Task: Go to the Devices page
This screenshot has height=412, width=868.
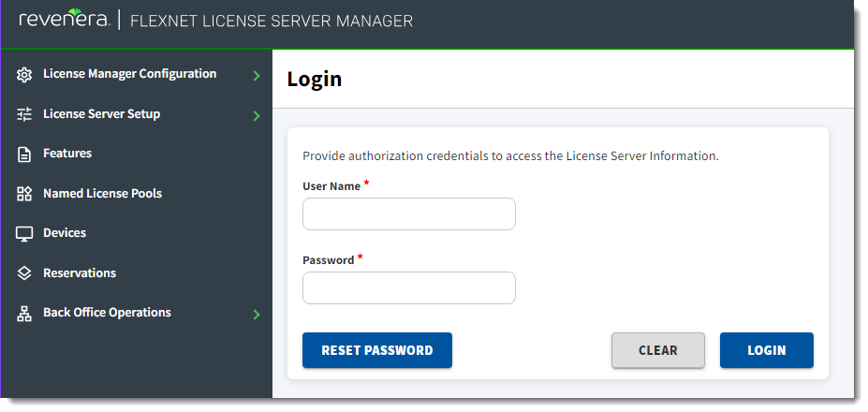Action: point(65,233)
